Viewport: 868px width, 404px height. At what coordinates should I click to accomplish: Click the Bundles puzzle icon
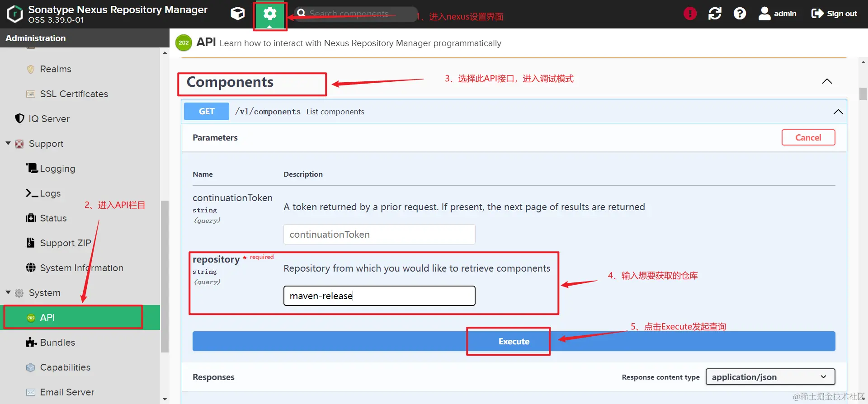point(31,342)
